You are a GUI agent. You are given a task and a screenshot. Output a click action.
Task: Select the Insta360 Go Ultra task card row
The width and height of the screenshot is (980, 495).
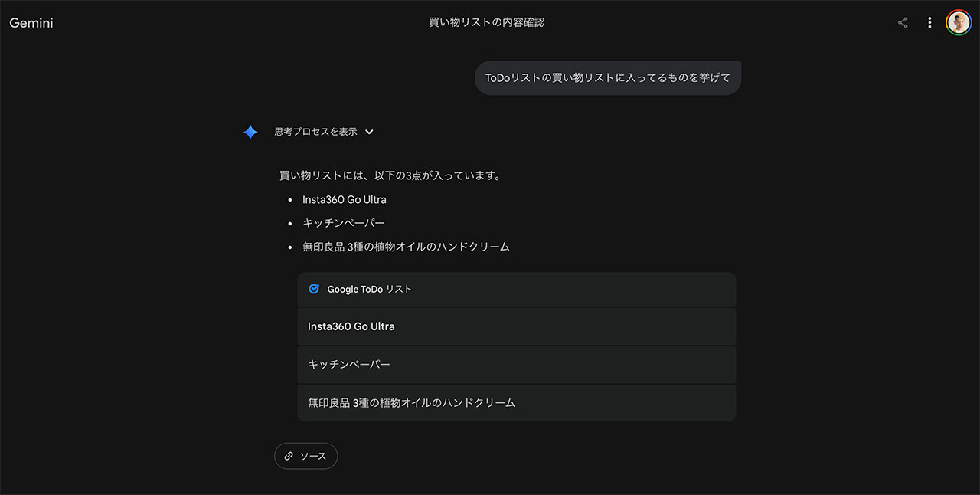coord(516,326)
